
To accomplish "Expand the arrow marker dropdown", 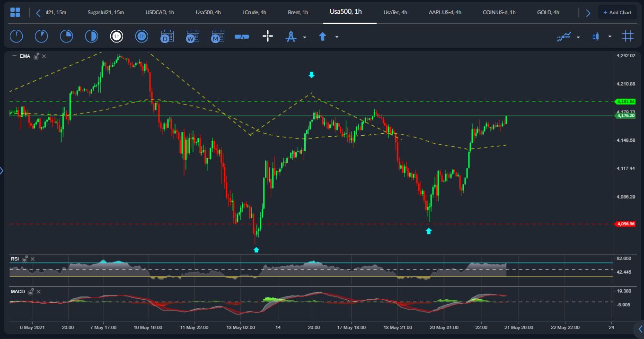I will coord(337,37).
